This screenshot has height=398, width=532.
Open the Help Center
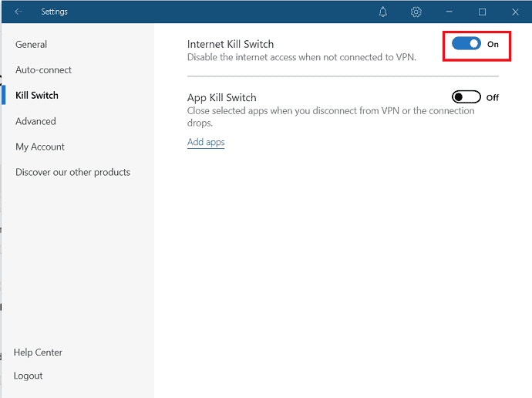point(38,352)
